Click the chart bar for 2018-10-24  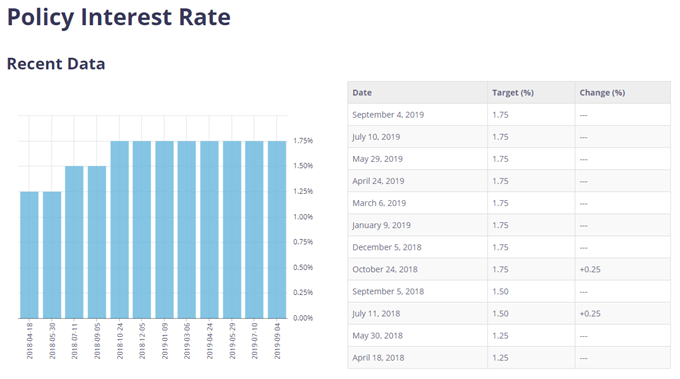click(x=120, y=230)
